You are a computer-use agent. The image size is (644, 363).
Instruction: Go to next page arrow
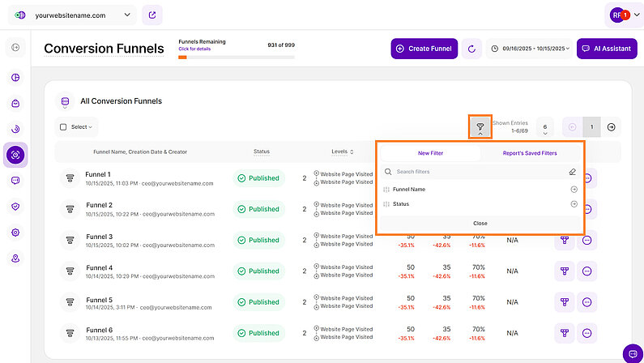click(612, 127)
